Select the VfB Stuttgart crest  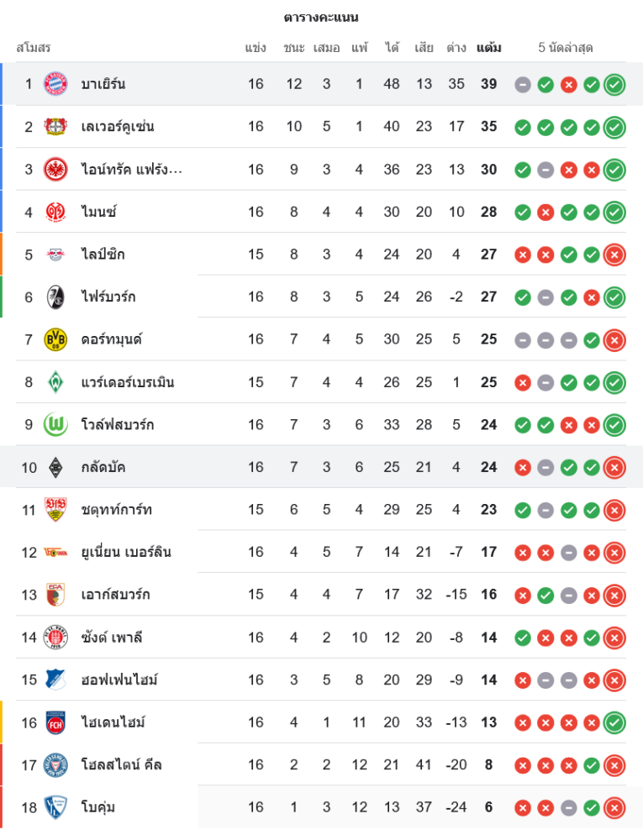click(55, 510)
